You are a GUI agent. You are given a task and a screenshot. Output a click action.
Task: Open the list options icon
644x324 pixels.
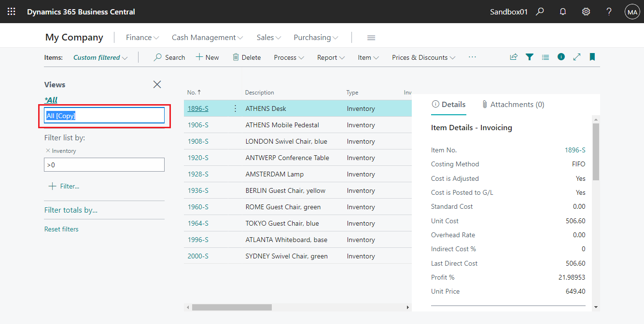545,57
